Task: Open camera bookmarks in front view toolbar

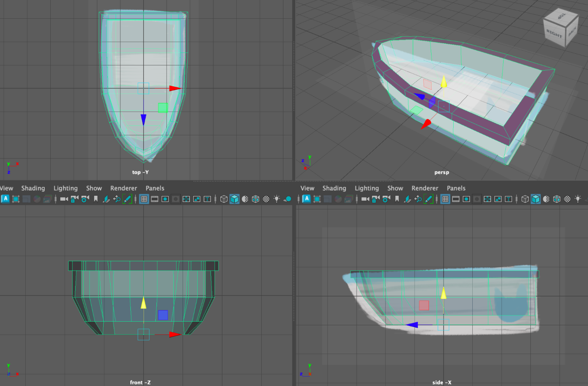Action: pyautogui.click(x=96, y=199)
